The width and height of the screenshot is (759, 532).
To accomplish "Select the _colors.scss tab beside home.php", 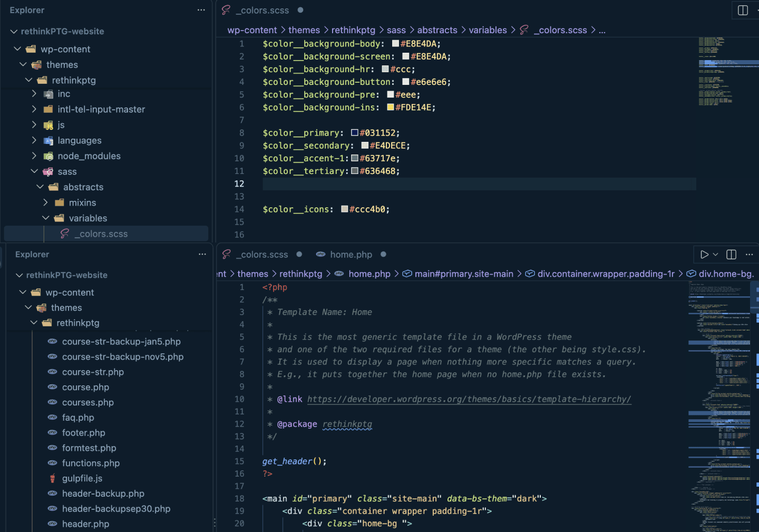I will (264, 255).
